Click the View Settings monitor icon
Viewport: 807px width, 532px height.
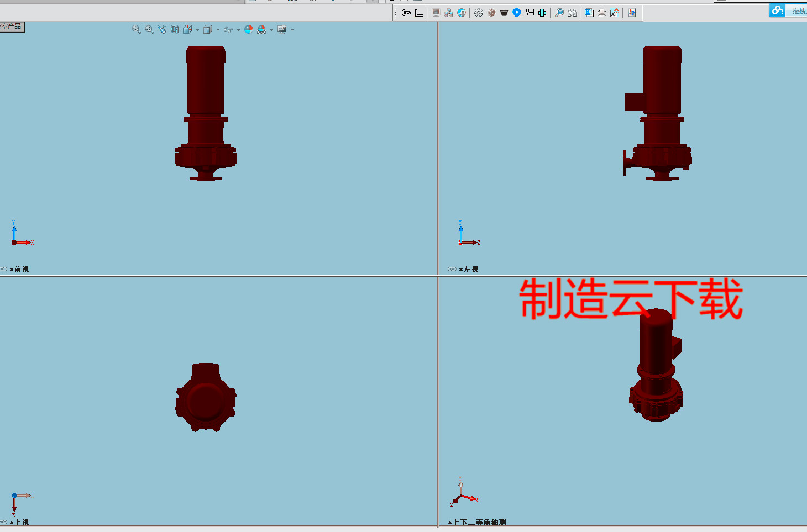[282, 29]
